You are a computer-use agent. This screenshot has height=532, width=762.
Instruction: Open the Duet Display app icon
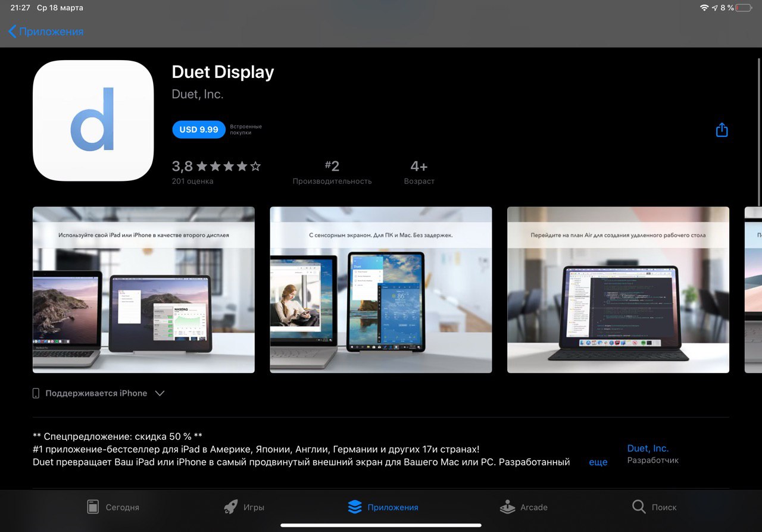pos(93,121)
